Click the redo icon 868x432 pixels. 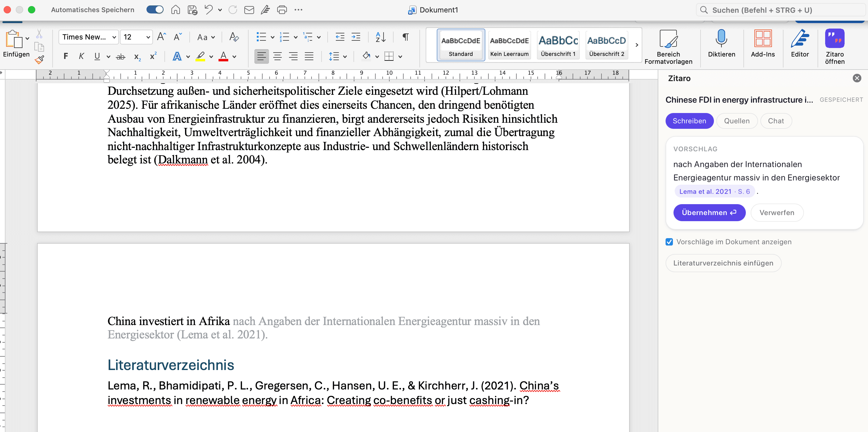(233, 10)
